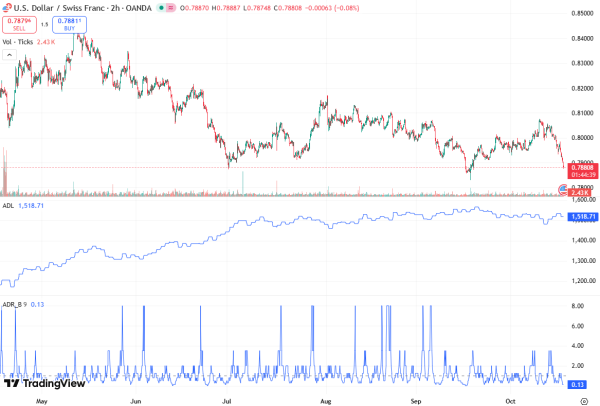Click the ADR_B value label 0.13
This screenshot has width=600, height=406.
(x=577, y=384)
